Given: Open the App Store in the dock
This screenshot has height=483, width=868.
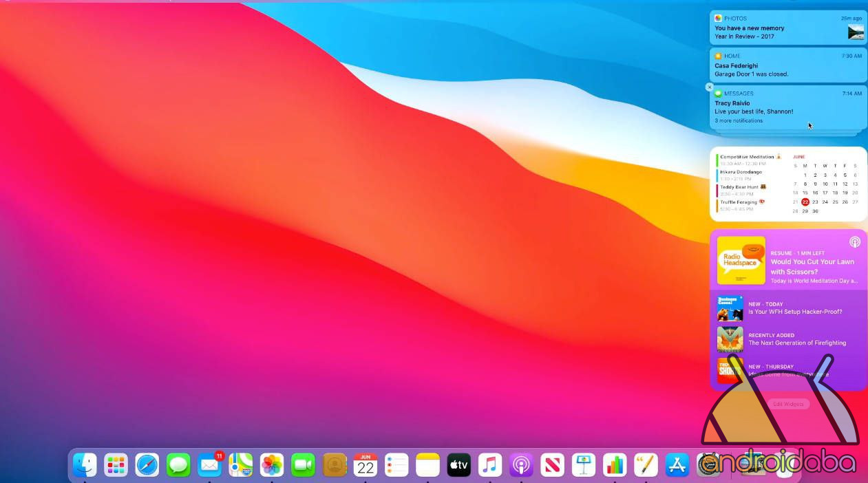Looking at the screenshot, I should pos(677,465).
